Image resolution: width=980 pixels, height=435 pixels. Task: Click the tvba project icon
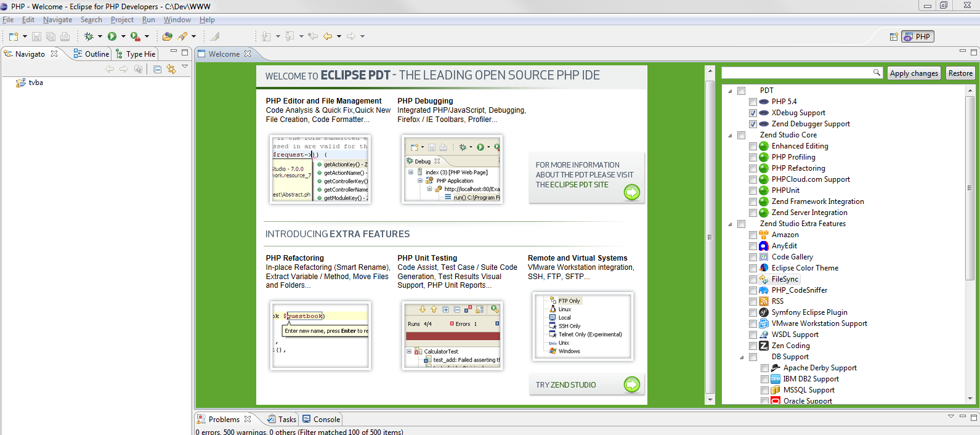click(21, 83)
